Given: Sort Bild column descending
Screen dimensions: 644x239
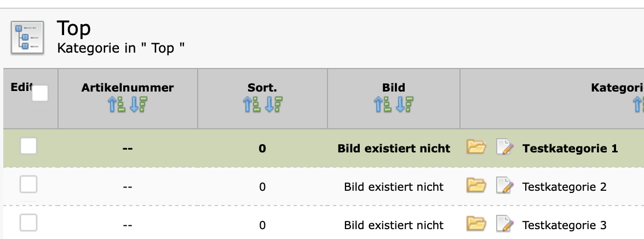Looking at the screenshot, I should pos(405,105).
